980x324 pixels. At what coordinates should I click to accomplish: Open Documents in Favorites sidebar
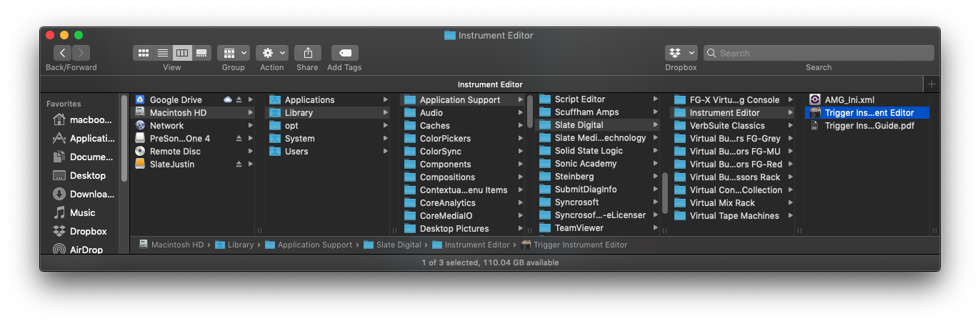[x=84, y=157]
